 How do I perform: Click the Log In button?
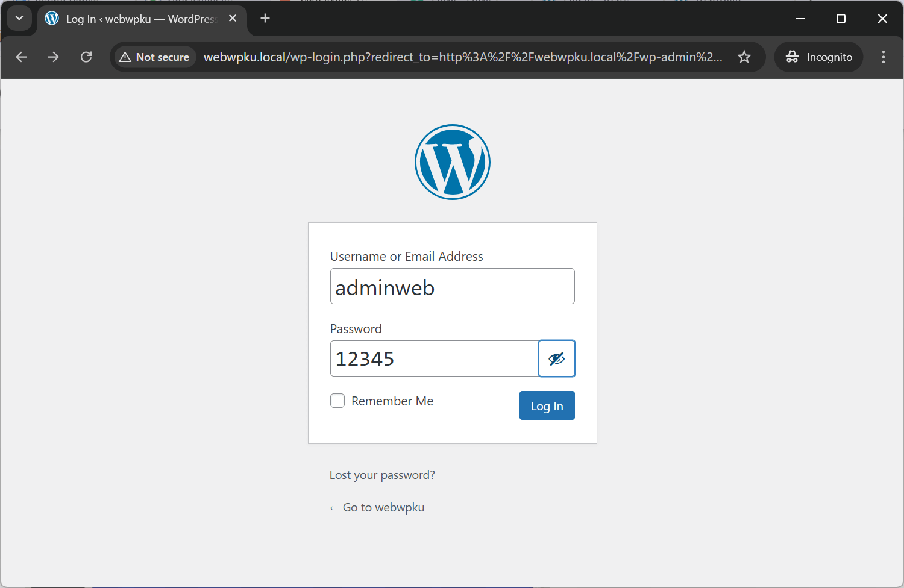[x=547, y=405]
